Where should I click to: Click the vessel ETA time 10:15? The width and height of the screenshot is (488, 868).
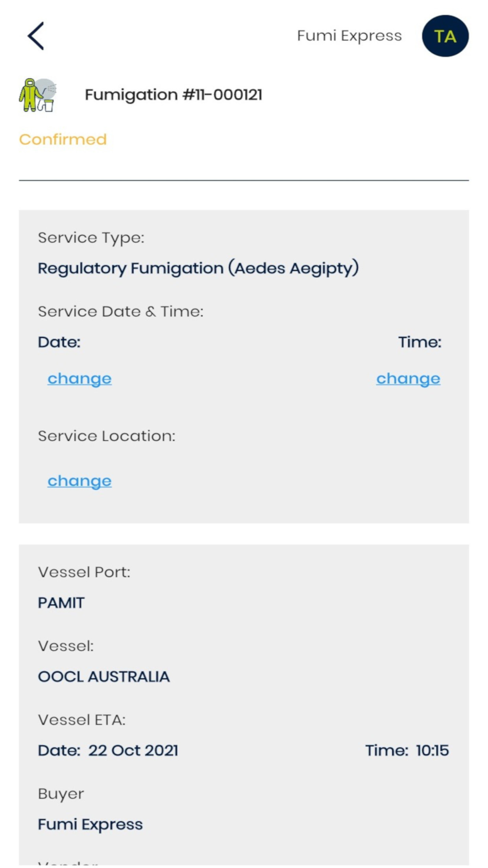[x=432, y=750]
